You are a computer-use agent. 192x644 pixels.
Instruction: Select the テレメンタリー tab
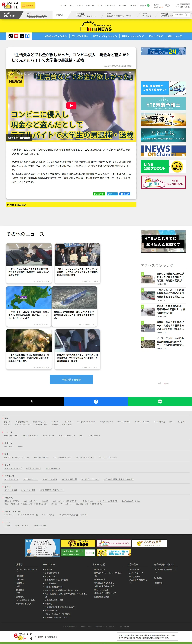point(80,36)
